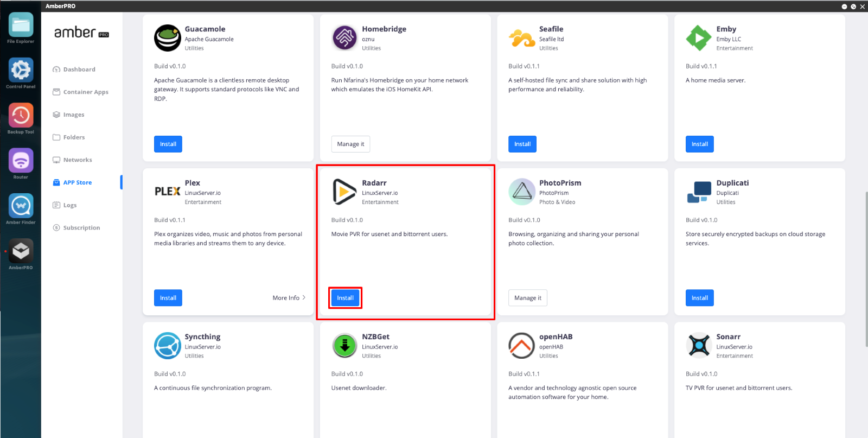View Logs from the sidebar

coord(70,205)
